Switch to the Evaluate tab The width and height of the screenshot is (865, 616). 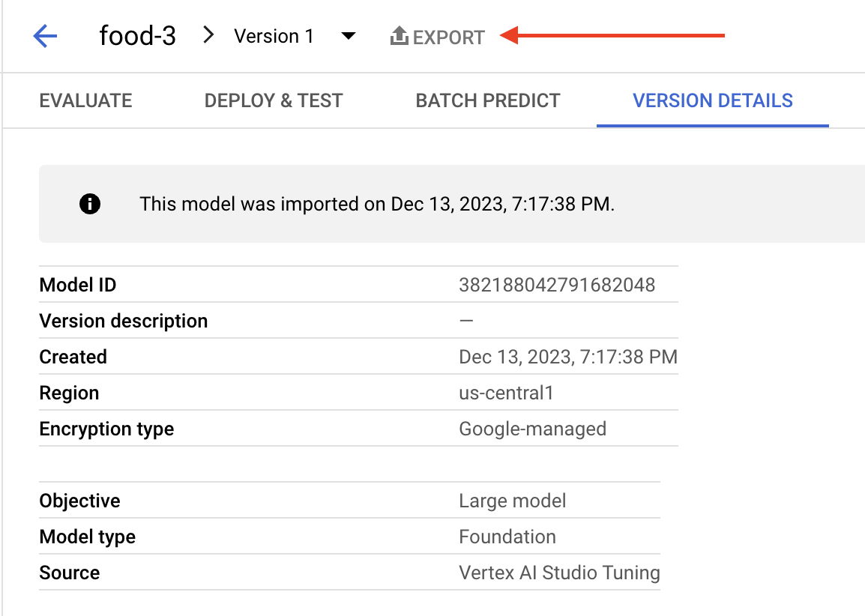[85, 101]
